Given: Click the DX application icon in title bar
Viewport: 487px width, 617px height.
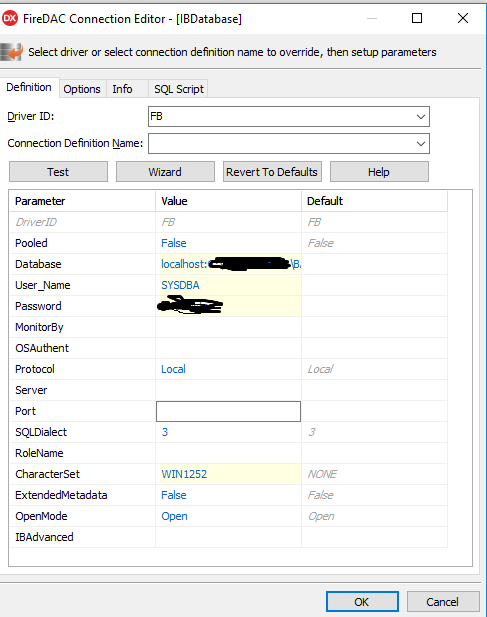Looking at the screenshot, I should pos(10,18).
